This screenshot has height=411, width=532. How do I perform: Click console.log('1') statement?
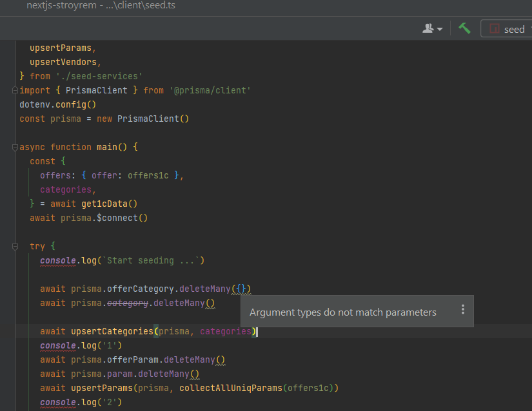click(x=81, y=345)
